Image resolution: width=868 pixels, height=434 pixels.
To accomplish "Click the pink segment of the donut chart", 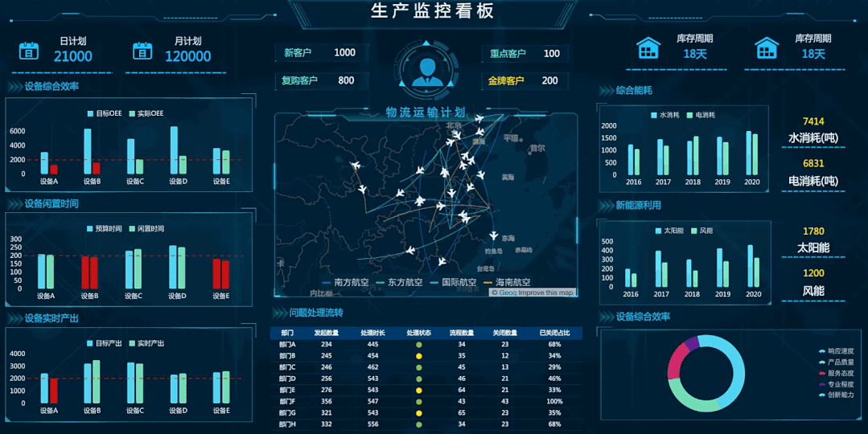I will [677, 362].
